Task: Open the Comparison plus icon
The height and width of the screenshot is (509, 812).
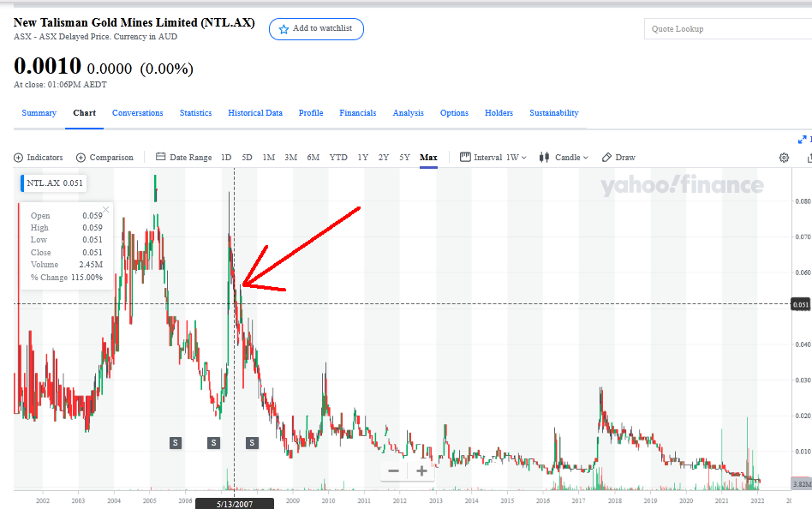Action: pyautogui.click(x=81, y=158)
